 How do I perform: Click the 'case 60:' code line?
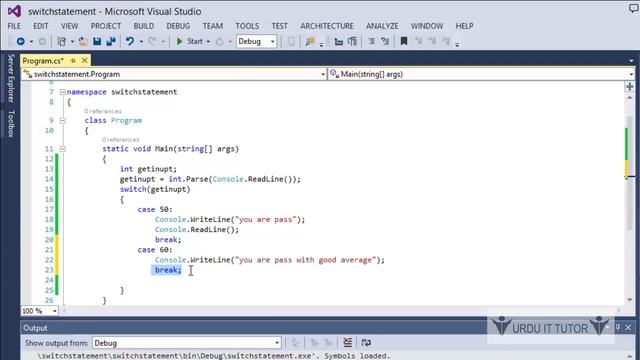pyautogui.click(x=155, y=250)
